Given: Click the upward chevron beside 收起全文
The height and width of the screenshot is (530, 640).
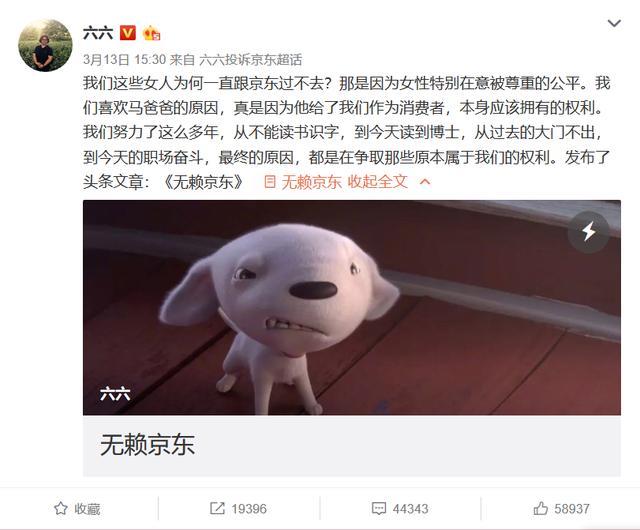Looking at the screenshot, I should click(x=425, y=182).
